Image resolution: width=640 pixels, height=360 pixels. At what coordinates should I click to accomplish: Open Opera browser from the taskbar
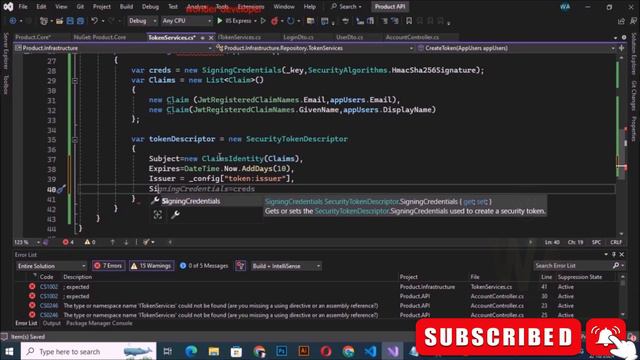pyautogui.click(x=326, y=351)
